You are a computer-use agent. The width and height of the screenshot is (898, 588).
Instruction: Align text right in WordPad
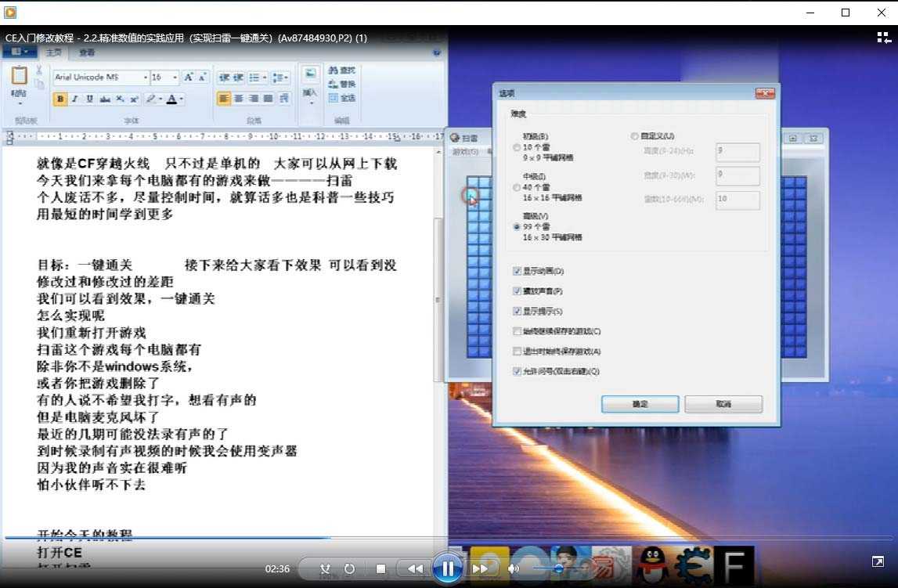point(253,99)
